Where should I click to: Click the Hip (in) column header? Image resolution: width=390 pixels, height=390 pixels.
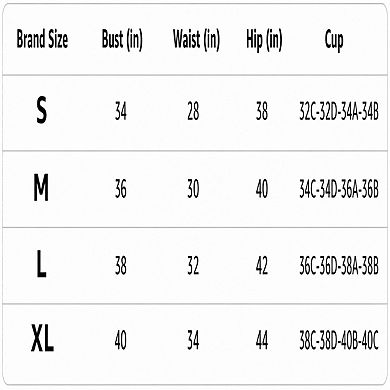(264, 40)
